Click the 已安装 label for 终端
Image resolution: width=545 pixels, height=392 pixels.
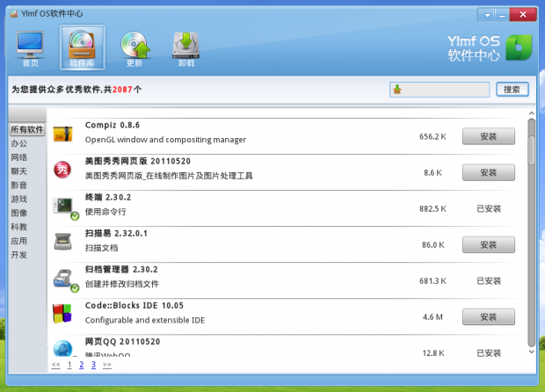coord(489,208)
